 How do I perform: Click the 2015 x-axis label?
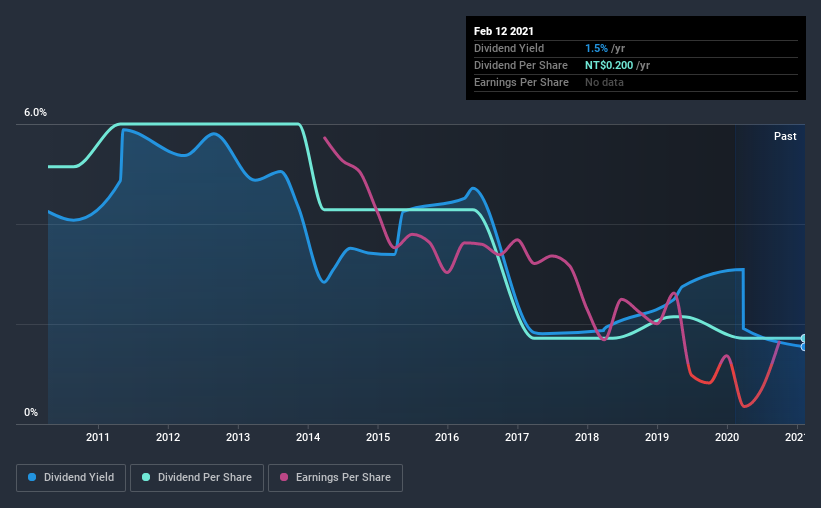[x=378, y=437]
